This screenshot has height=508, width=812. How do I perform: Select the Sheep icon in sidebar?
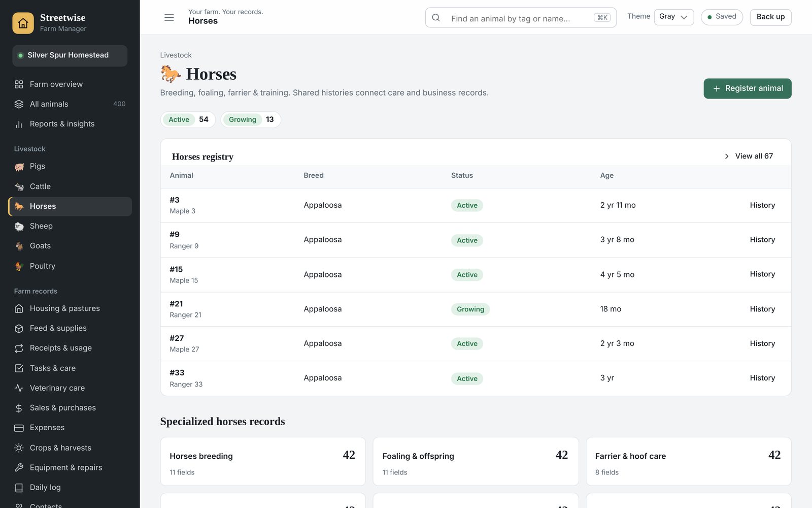pyautogui.click(x=19, y=226)
